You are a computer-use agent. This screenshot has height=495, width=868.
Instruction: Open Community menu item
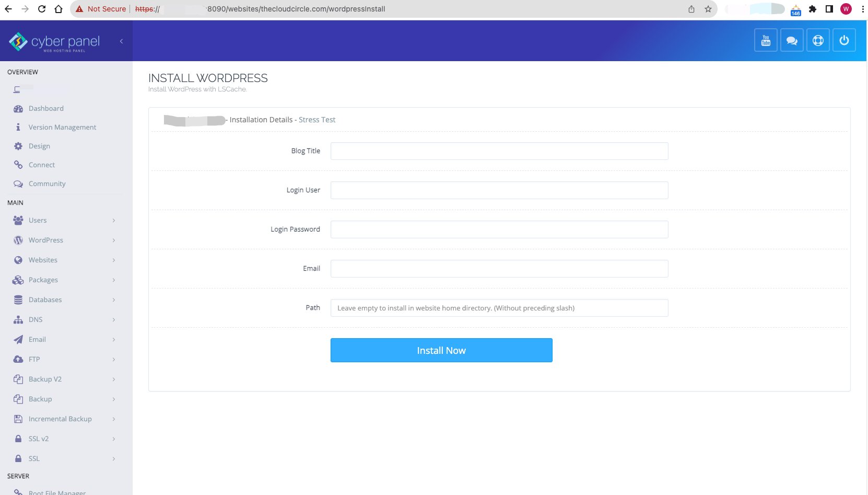[47, 184]
